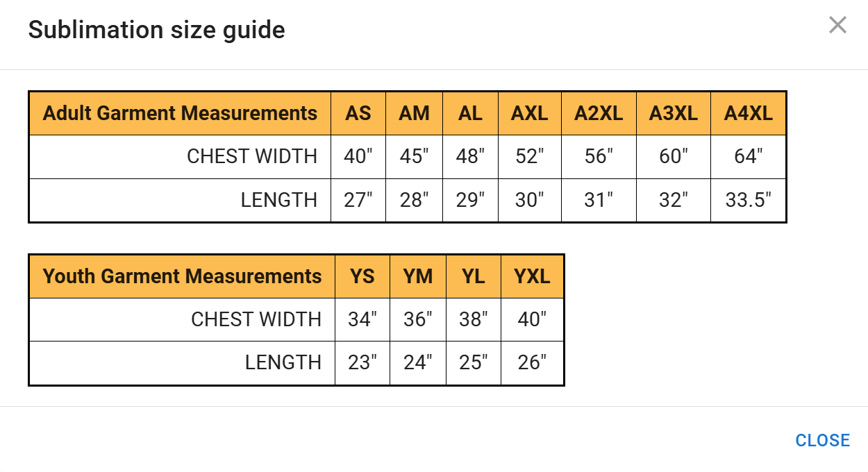Click the Youth Garment Measurements header cell
The height and width of the screenshot is (472, 868).
[182, 276]
